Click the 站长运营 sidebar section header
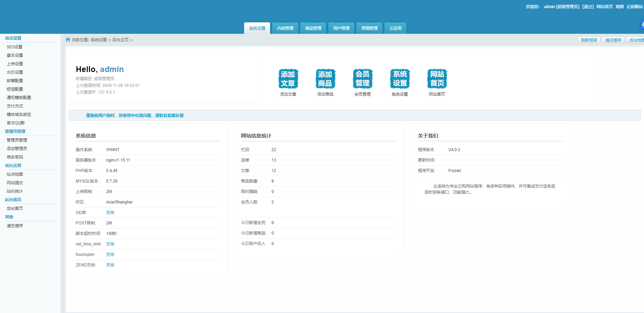 (x=13, y=166)
